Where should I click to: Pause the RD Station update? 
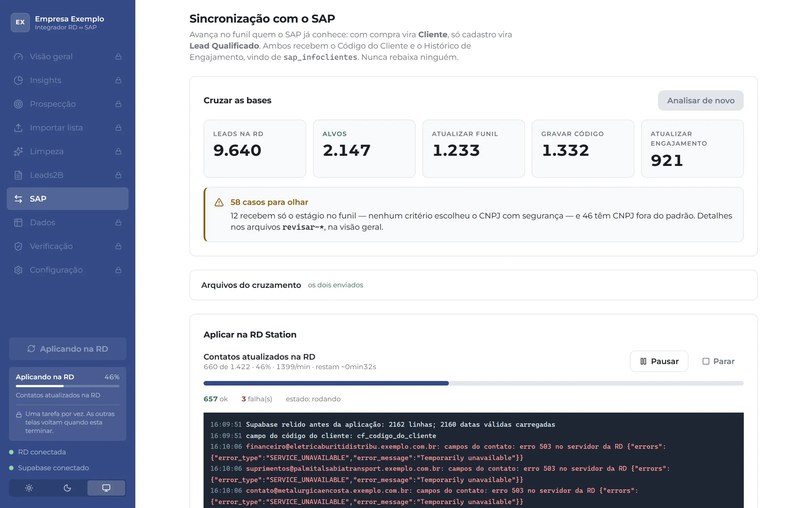(x=659, y=361)
